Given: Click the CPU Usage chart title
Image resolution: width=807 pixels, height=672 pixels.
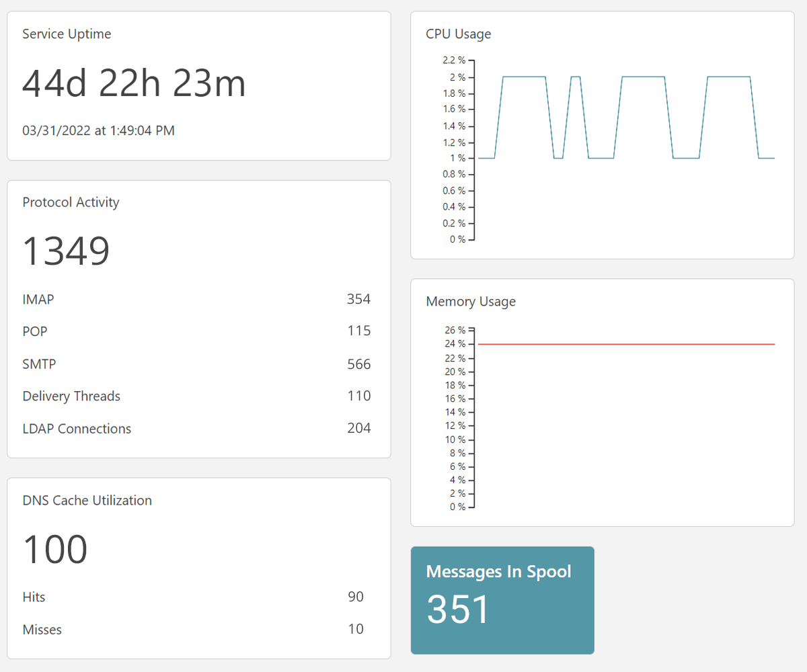Looking at the screenshot, I should pos(458,34).
